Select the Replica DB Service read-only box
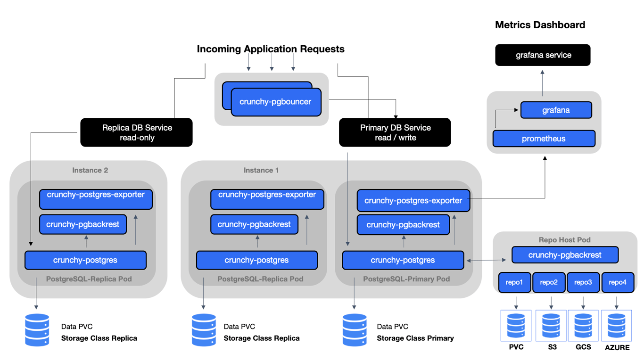Screen dimensions: 644x361 coord(137,132)
